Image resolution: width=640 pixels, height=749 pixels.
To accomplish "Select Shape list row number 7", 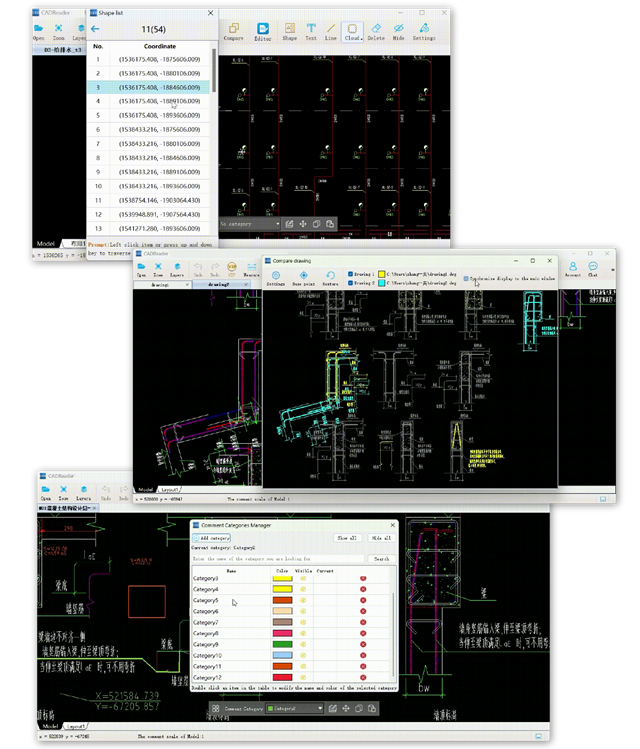I will pyautogui.click(x=149, y=144).
